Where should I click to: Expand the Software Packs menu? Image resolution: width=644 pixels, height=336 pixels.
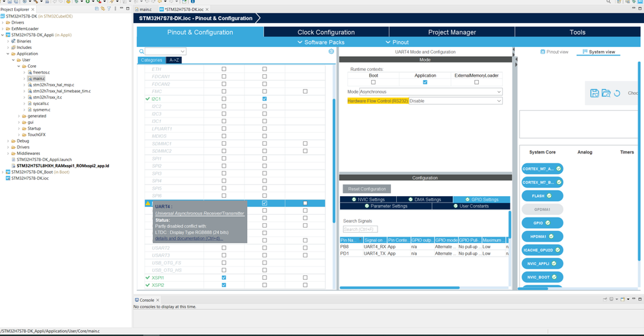pos(321,43)
